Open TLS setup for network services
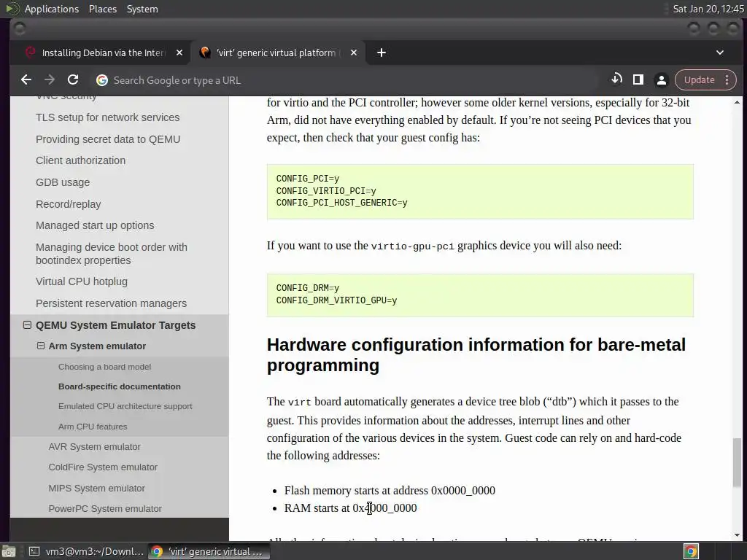747x560 pixels. pos(108,117)
